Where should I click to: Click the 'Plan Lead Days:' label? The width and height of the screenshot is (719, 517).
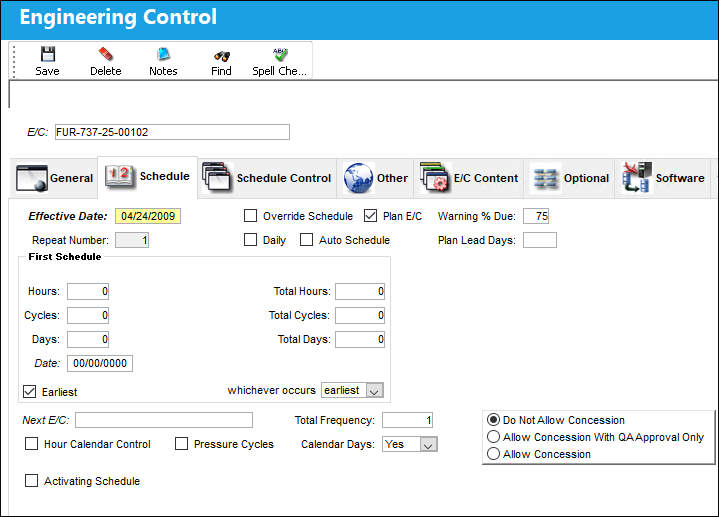(477, 240)
